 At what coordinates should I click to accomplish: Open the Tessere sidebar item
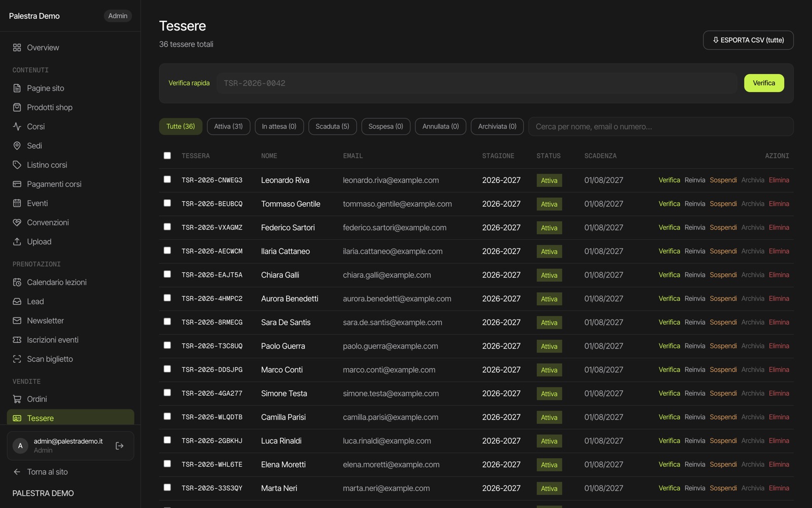(71, 417)
